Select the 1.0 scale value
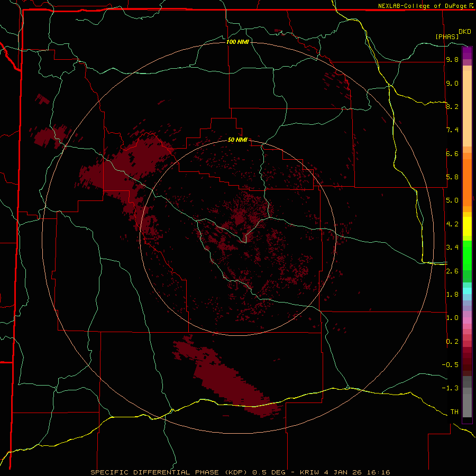Viewport: 476px width, 476px height. point(452,318)
